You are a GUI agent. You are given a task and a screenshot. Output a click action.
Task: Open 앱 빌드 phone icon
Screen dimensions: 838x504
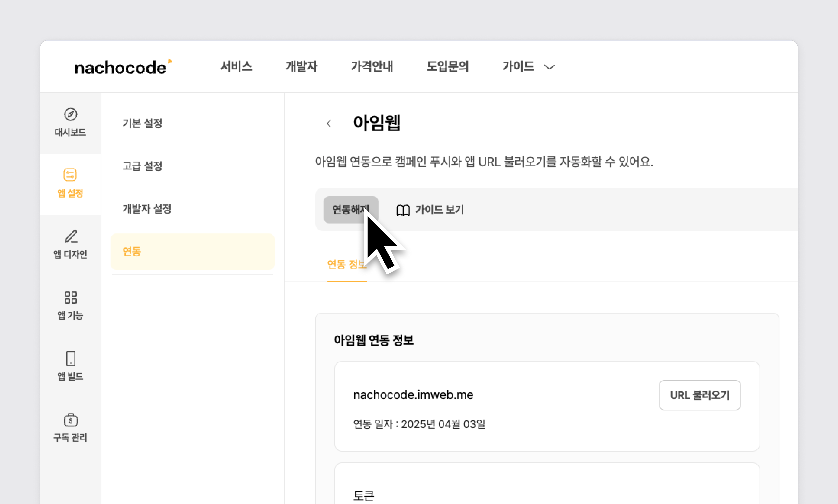pyautogui.click(x=70, y=359)
